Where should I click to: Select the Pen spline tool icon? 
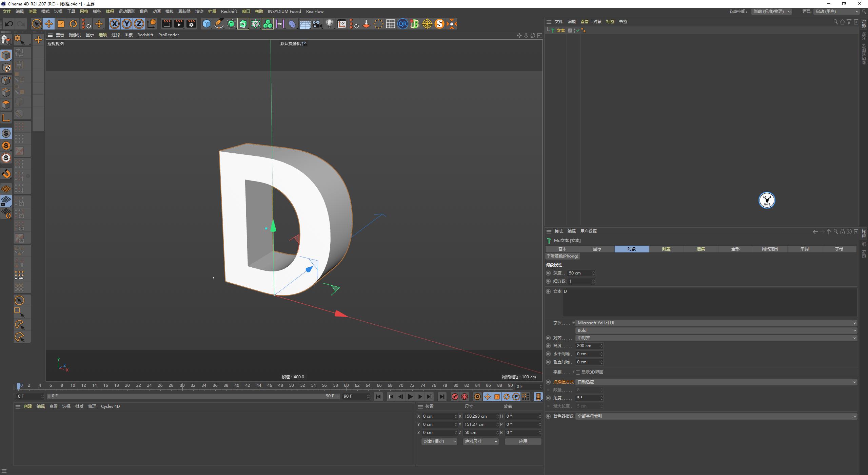pyautogui.click(x=219, y=24)
